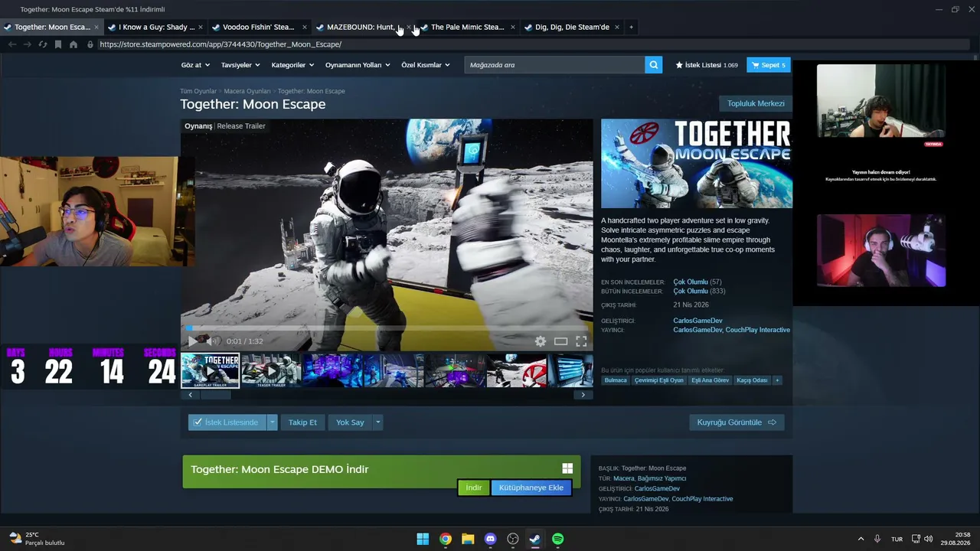The width and height of the screenshot is (980, 551).
Task: Click the bookmark icon in the address bar row
Action: click(57, 44)
